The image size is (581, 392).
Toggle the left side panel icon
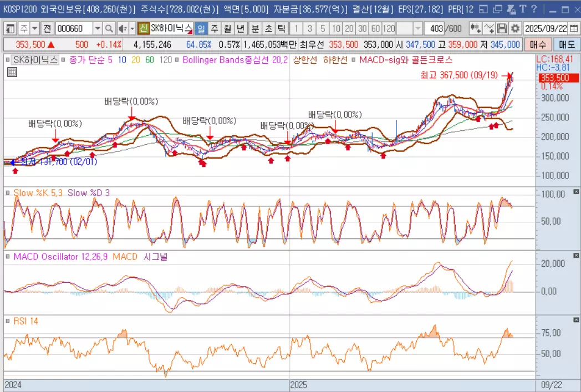tap(10, 28)
